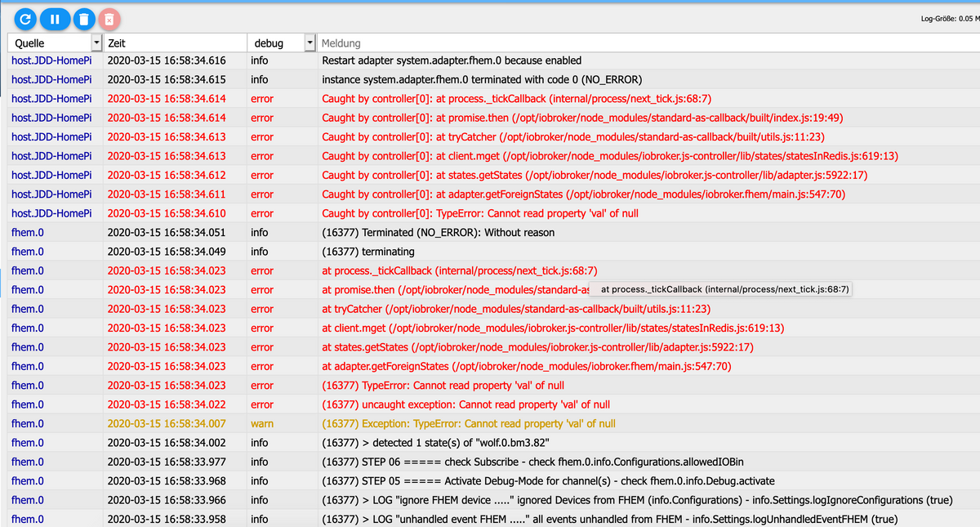Click fhem.0 message 'at adapter.getForeignStates (/opt/iobroker'
This screenshot has width=980, height=527.
pos(527,366)
